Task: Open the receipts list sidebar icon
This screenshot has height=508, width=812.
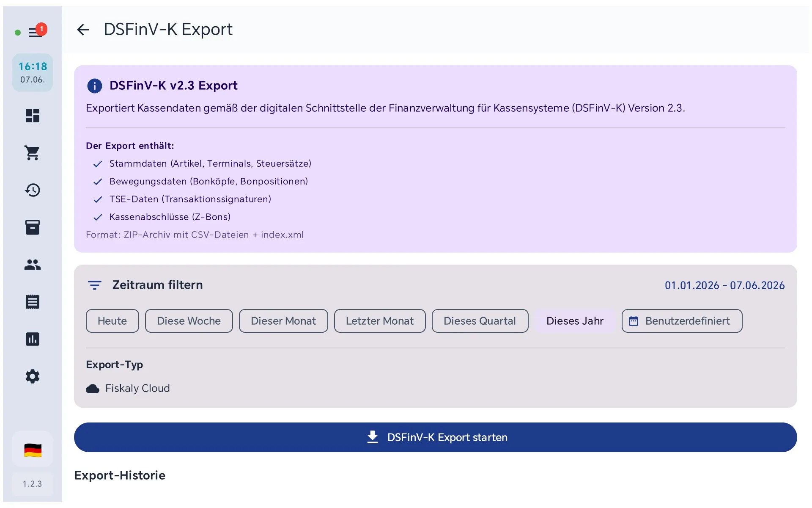Action: pos(33,302)
